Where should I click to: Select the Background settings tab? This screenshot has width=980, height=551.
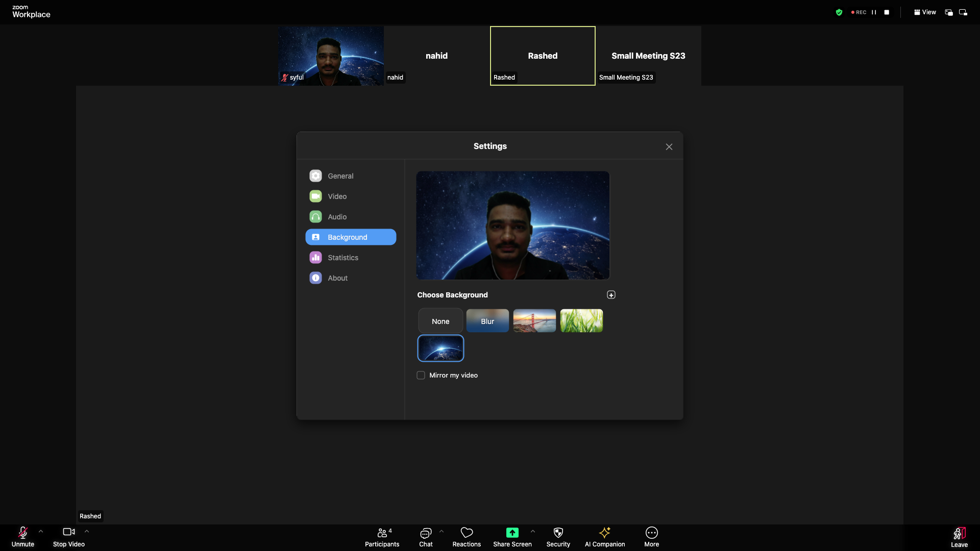tap(351, 237)
